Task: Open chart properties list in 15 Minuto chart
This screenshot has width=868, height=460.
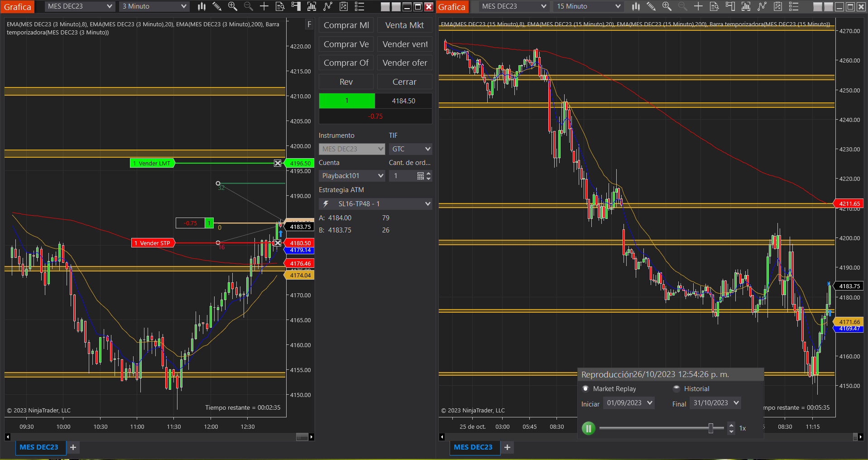Action: point(793,6)
